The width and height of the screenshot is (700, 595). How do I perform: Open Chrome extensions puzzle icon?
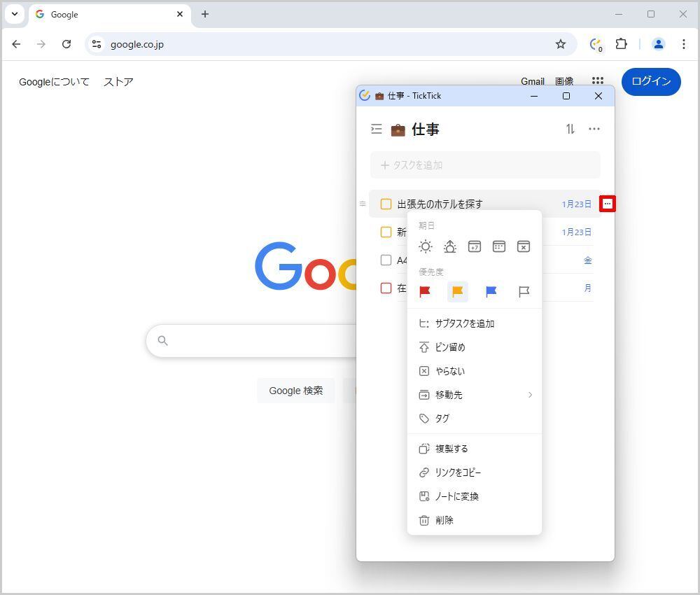[x=621, y=43]
